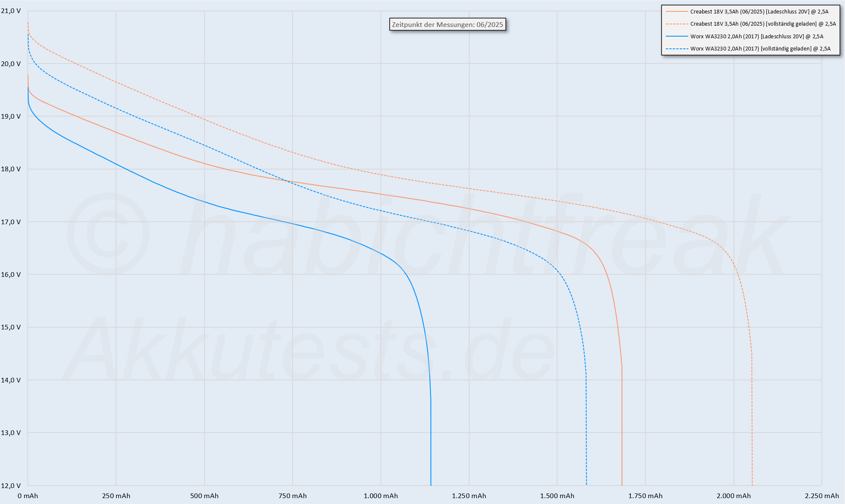Image resolution: width=845 pixels, height=504 pixels.
Task: Click the 21,0 V y-axis label
Action: [x=11, y=11]
